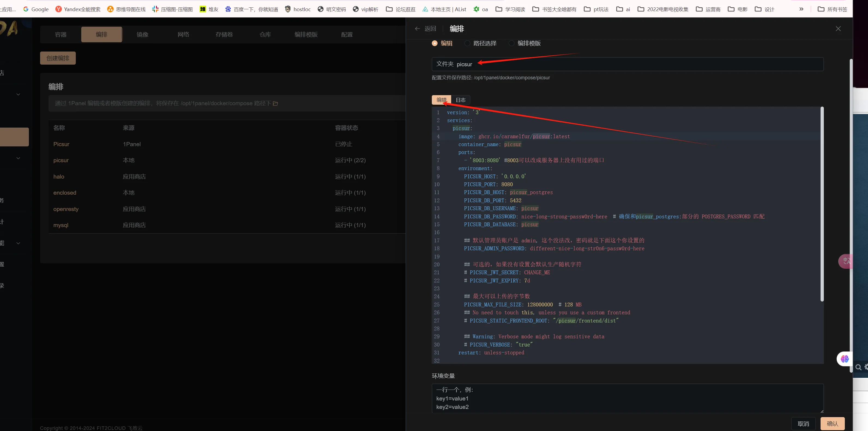868x431 pixels.
Task: Open the 思维导图在线 bookmark
Action: click(126, 9)
